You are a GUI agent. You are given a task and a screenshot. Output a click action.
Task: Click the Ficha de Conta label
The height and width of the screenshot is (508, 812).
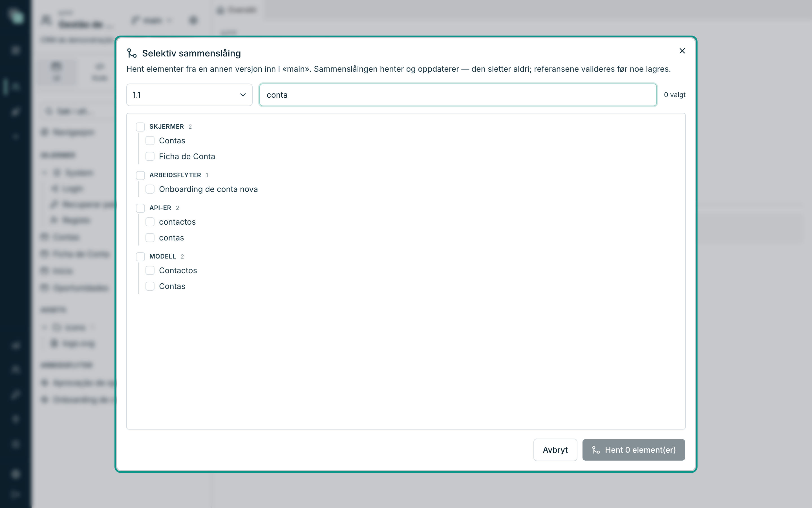tap(187, 156)
